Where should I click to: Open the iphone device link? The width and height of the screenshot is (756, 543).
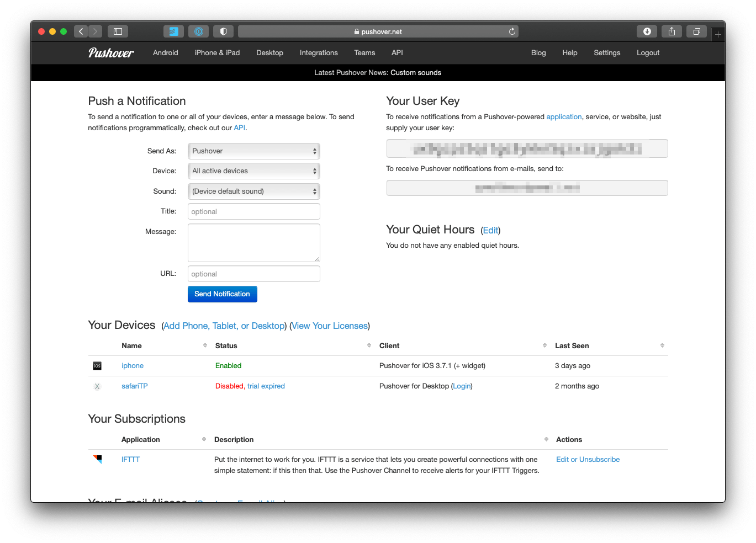133,366
